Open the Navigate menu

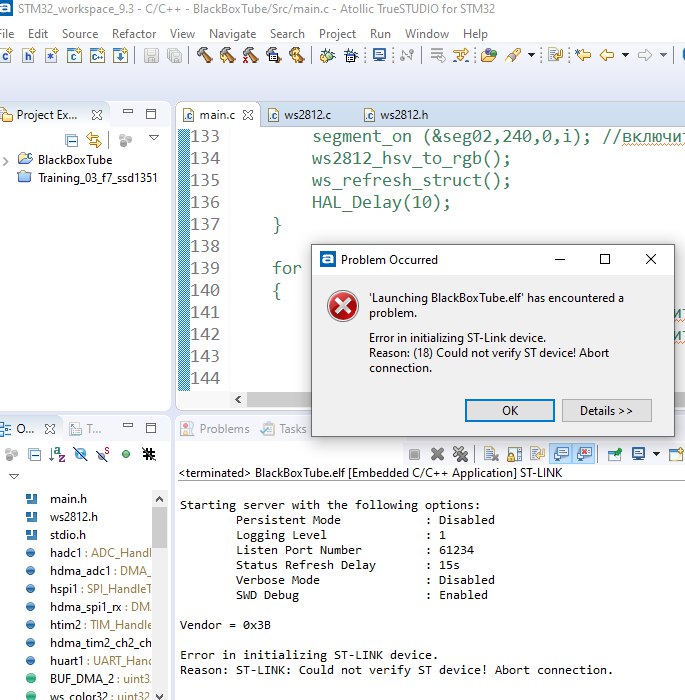(x=233, y=34)
